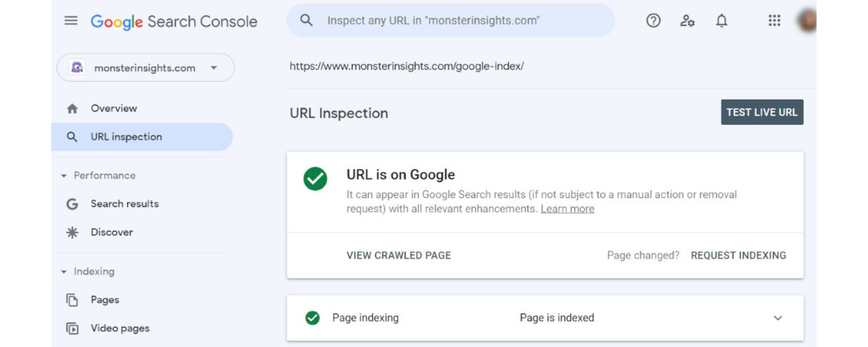868x347 pixels.
Task: Check notifications via the bell icon
Action: [x=722, y=21]
